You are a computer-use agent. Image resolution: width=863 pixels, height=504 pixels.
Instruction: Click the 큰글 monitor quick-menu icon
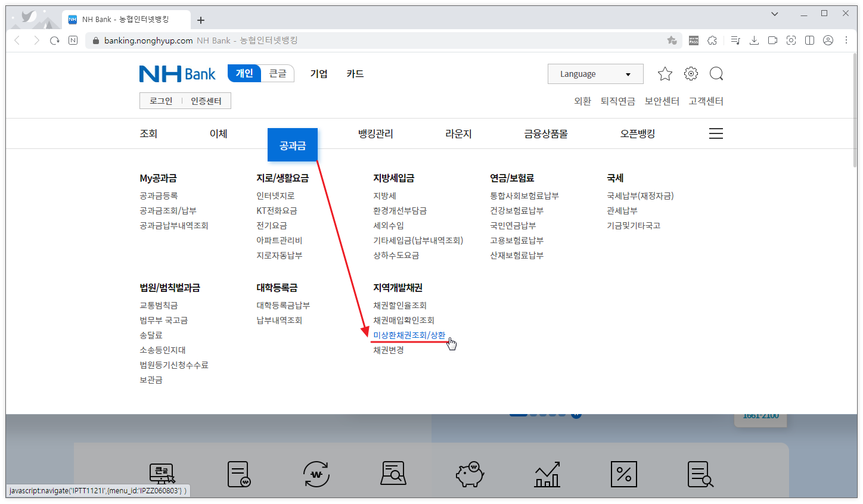pos(162,474)
